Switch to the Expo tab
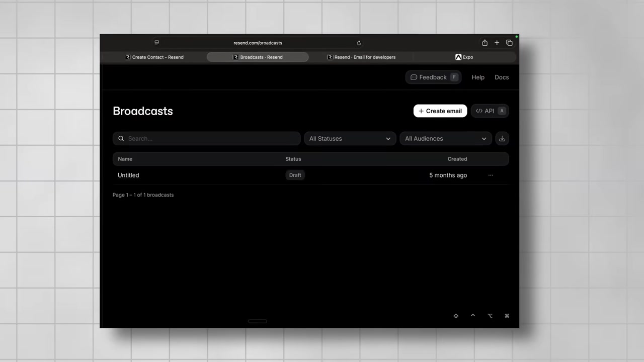Viewport: 644px width, 362px height. 464,57
